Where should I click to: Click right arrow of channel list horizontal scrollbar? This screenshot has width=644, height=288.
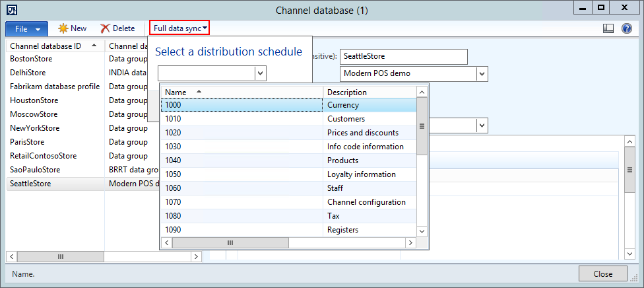[x=195, y=257]
